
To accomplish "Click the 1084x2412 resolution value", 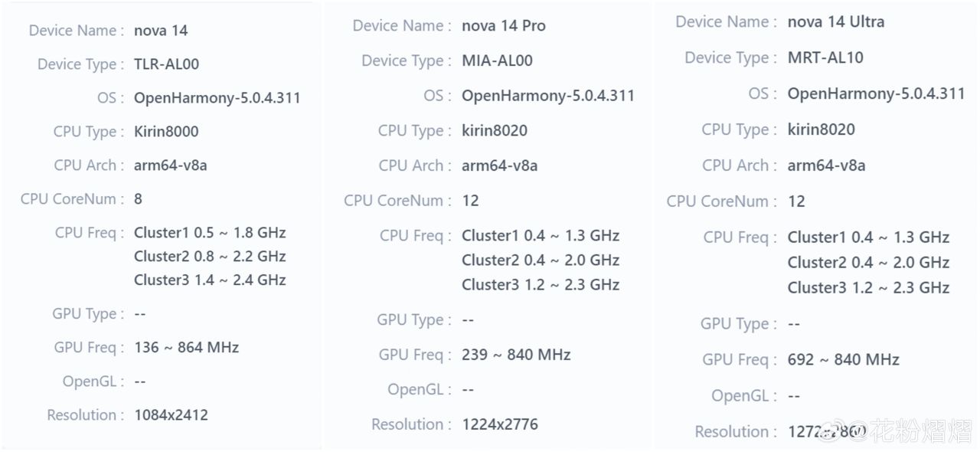I will pyautogui.click(x=171, y=415).
